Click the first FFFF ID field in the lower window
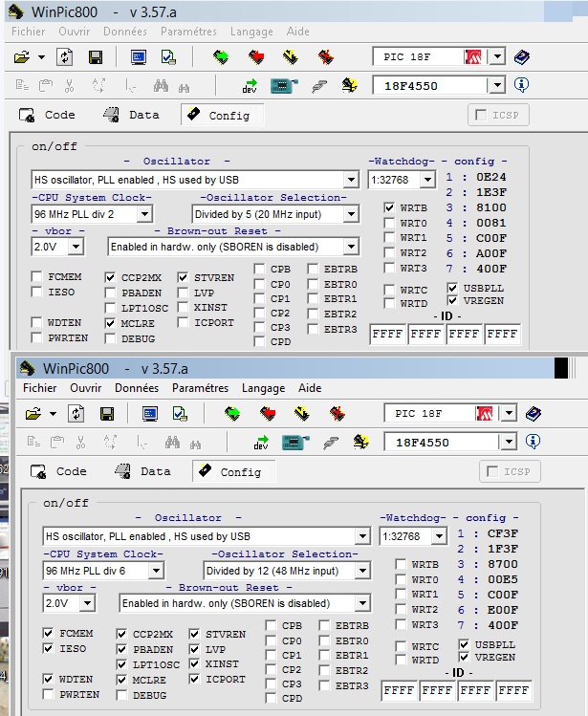This screenshot has height=716, width=588. pyautogui.click(x=400, y=690)
